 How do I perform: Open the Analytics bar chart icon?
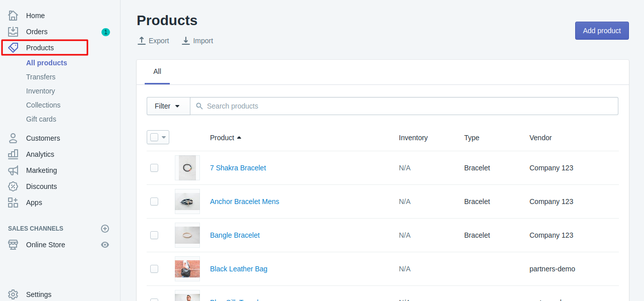(13, 154)
